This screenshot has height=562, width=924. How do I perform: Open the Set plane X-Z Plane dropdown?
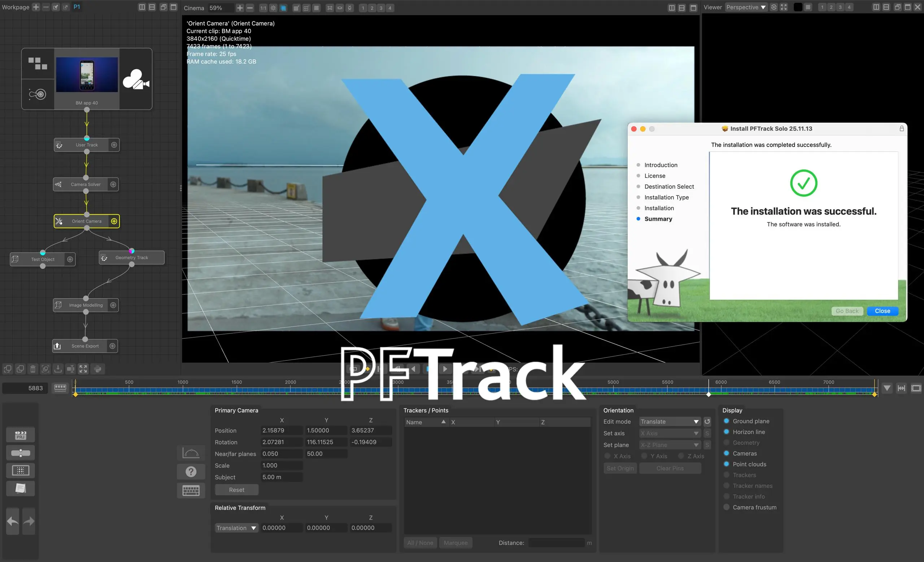coord(670,445)
